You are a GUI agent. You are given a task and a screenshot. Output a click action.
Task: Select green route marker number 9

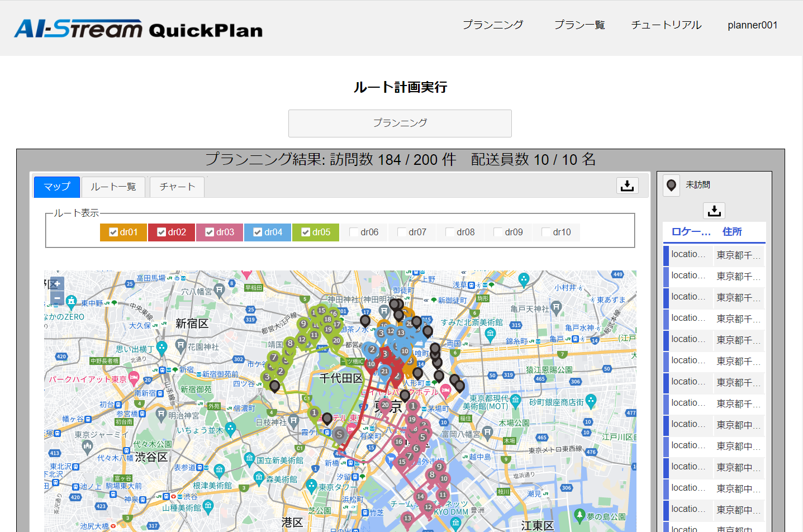click(303, 324)
